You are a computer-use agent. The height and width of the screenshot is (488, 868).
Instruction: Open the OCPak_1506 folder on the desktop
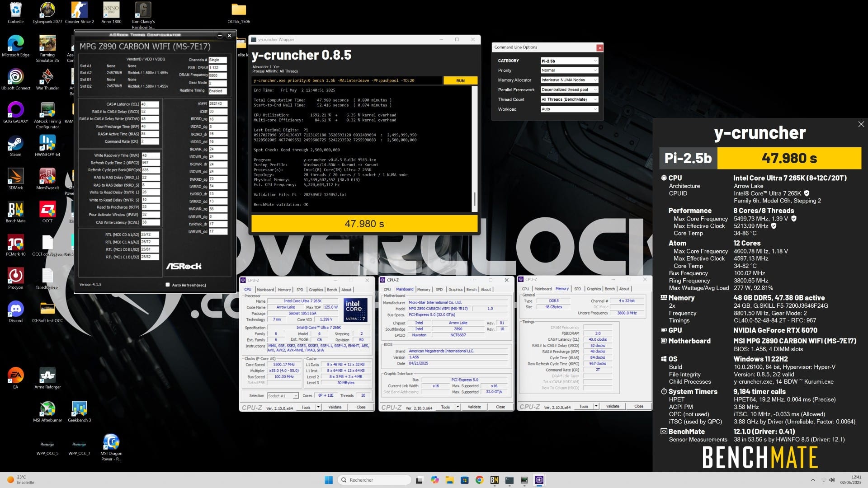pos(239,13)
